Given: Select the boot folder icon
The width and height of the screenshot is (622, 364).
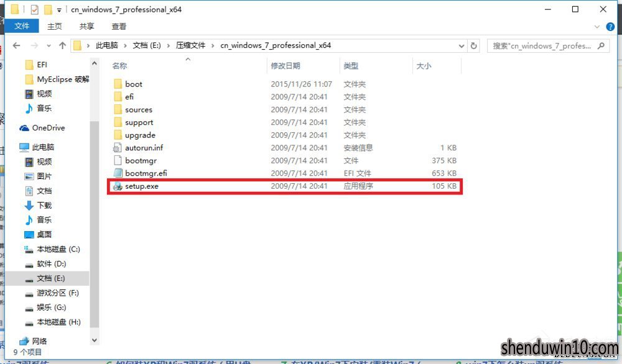Looking at the screenshot, I should click(x=118, y=84).
